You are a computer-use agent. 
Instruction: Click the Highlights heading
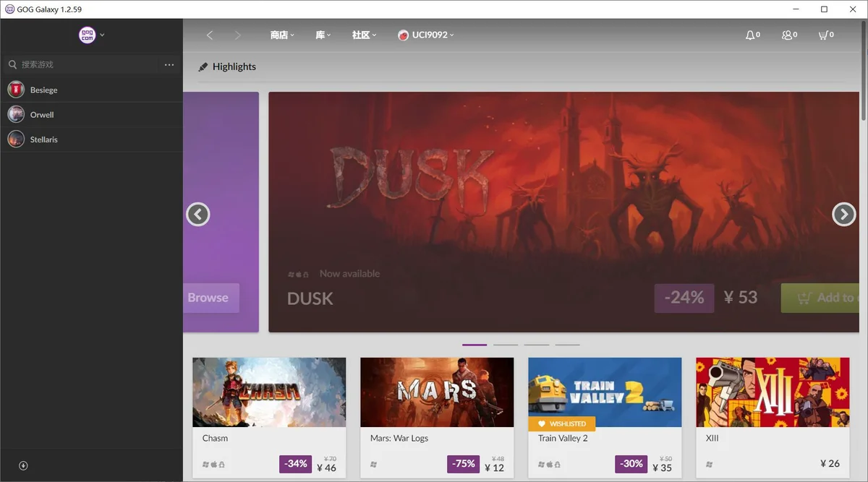point(234,66)
